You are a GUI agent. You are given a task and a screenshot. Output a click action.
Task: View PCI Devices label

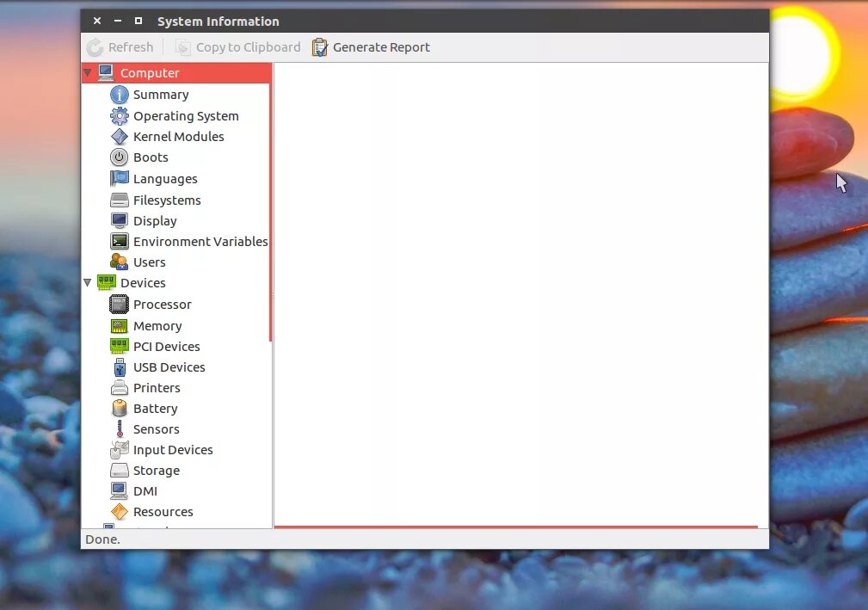pos(167,347)
